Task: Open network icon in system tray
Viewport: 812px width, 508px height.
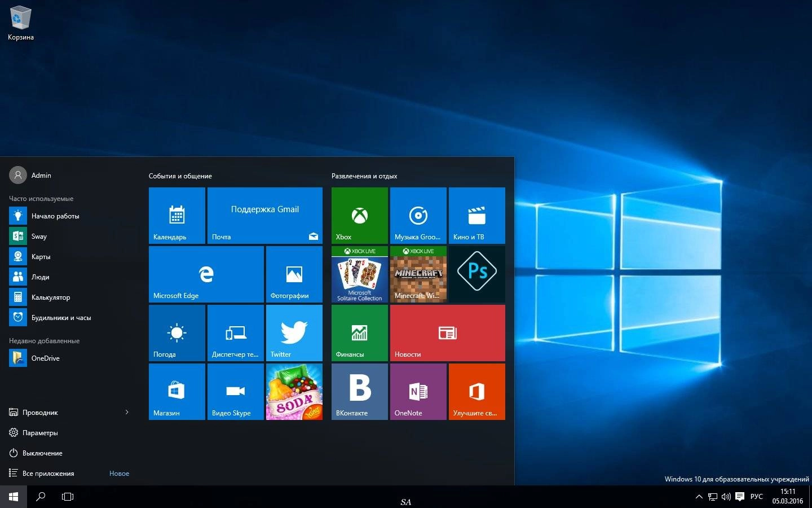Action: 713,497
